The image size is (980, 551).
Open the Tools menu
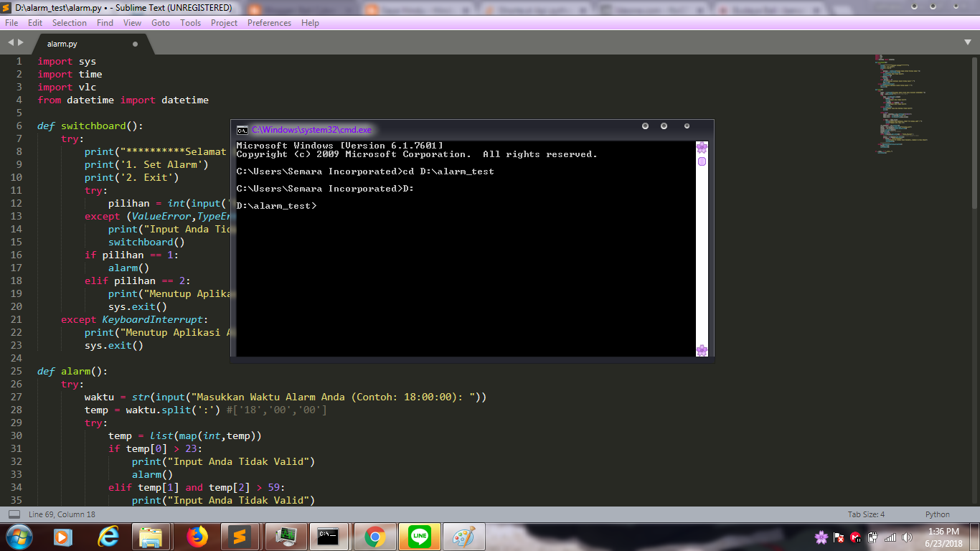pyautogui.click(x=191, y=23)
